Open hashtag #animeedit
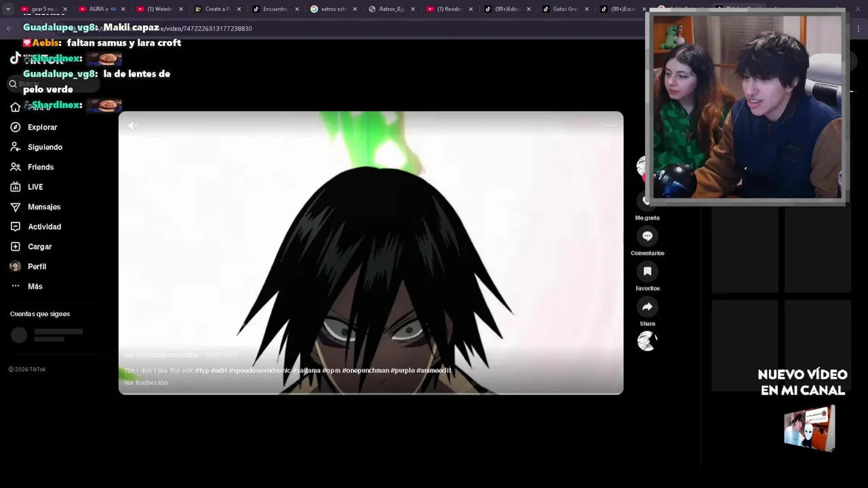 (433, 371)
